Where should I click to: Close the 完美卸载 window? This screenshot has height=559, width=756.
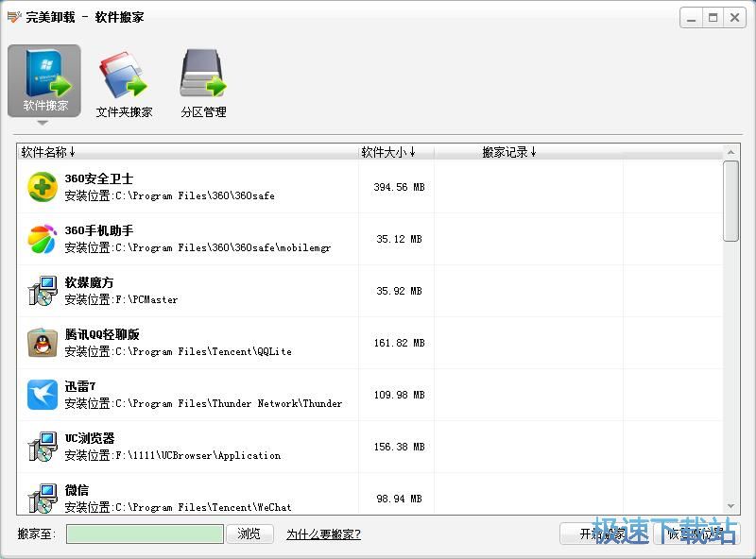(x=735, y=18)
